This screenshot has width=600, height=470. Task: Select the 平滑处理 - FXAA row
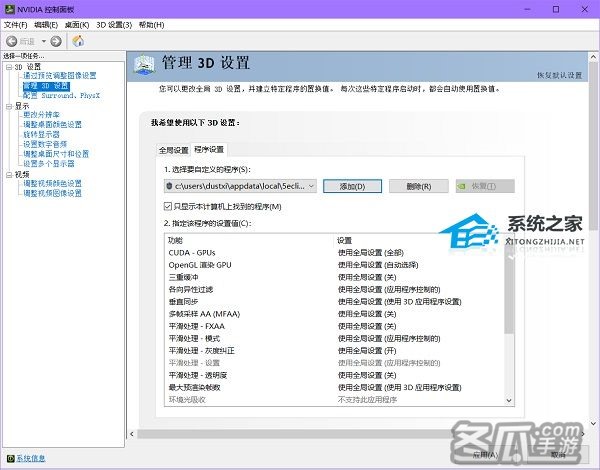[x=334, y=326]
